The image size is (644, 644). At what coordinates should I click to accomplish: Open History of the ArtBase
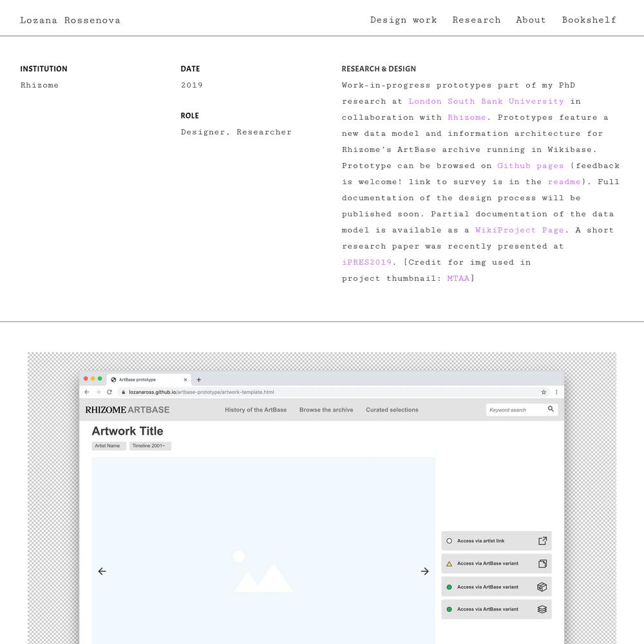click(x=256, y=410)
